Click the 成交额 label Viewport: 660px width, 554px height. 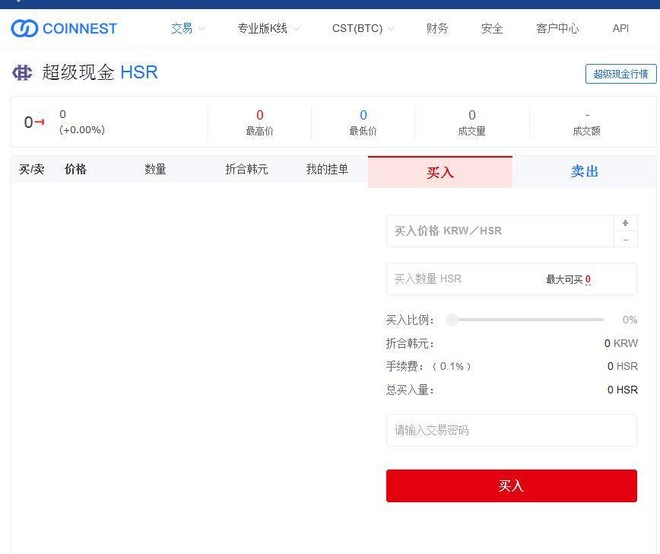(x=587, y=131)
